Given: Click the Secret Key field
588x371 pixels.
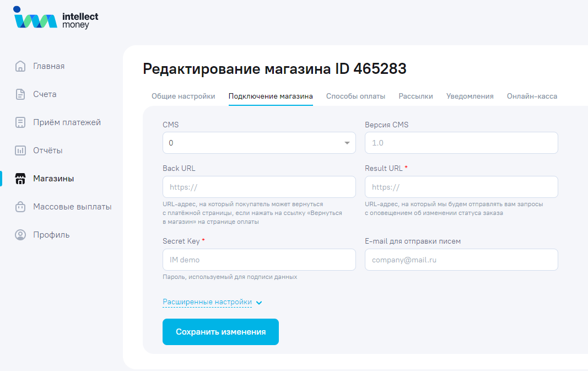Looking at the screenshot, I should coord(259,260).
